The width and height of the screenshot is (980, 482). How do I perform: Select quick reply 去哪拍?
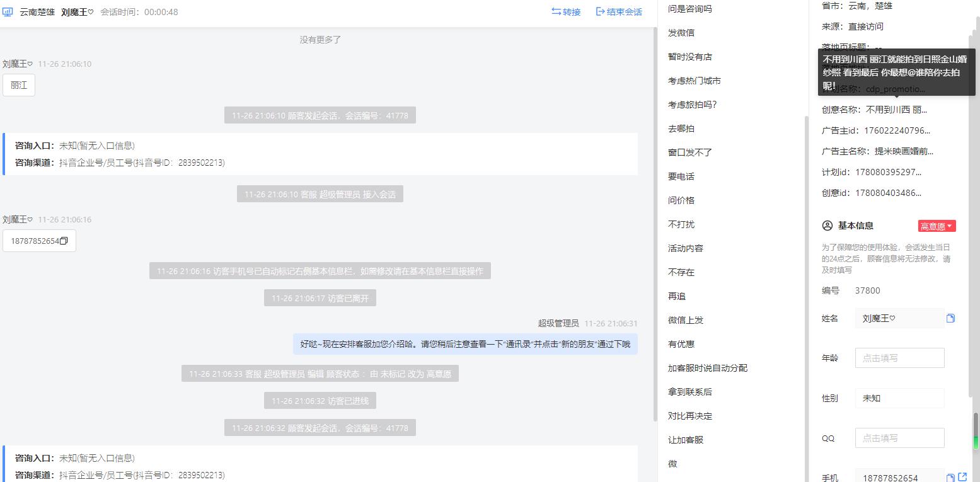[x=681, y=129]
